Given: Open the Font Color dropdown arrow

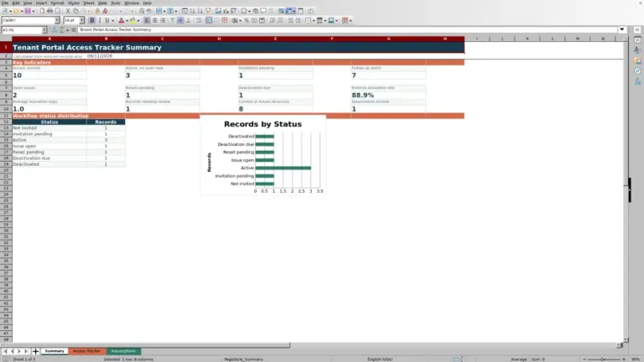Looking at the screenshot, I should click(x=127, y=20).
